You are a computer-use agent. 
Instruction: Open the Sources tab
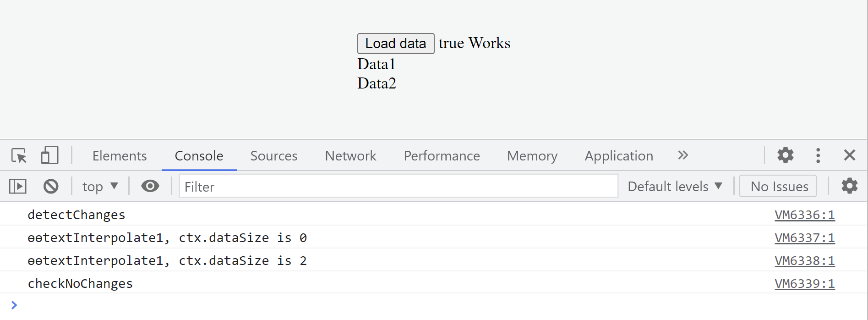pos(274,156)
